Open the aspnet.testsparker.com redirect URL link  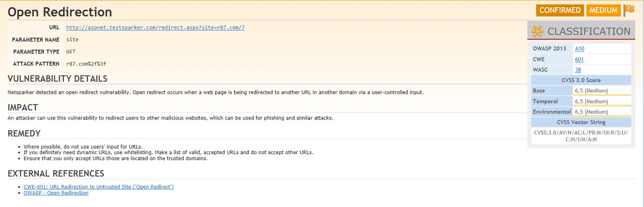coord(155,28)
